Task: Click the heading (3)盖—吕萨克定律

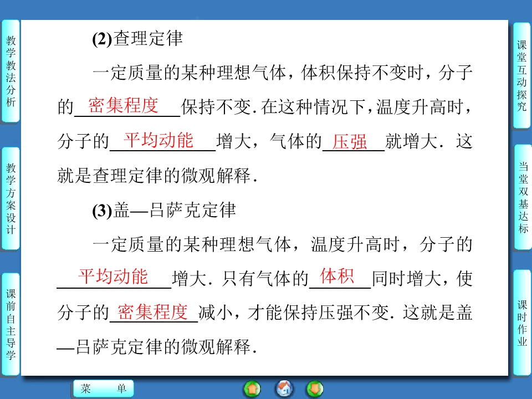Action: (165, 211)
